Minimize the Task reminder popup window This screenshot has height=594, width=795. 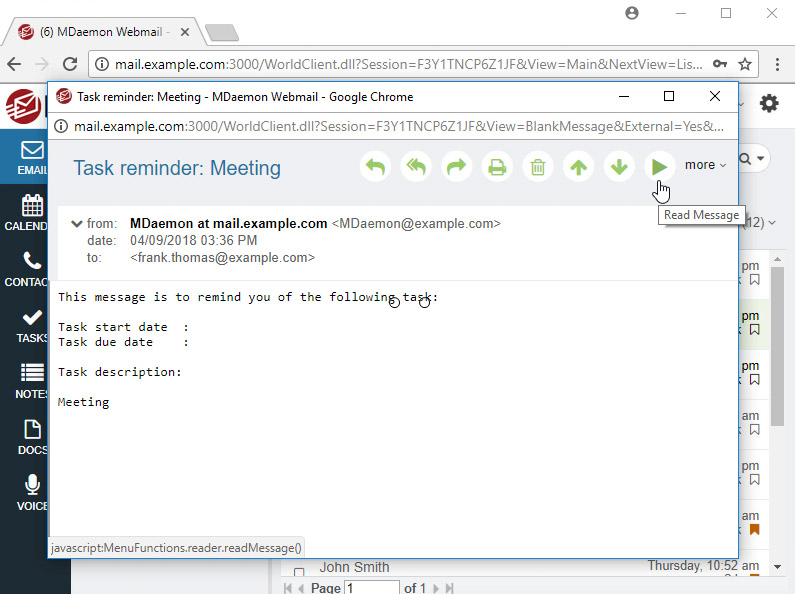624,96
